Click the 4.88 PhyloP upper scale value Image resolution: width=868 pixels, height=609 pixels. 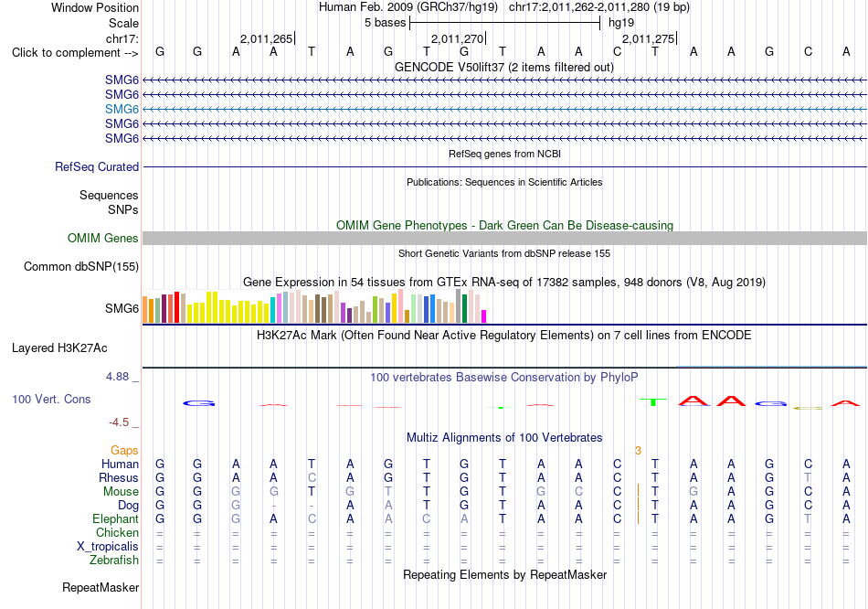point(117,377)
